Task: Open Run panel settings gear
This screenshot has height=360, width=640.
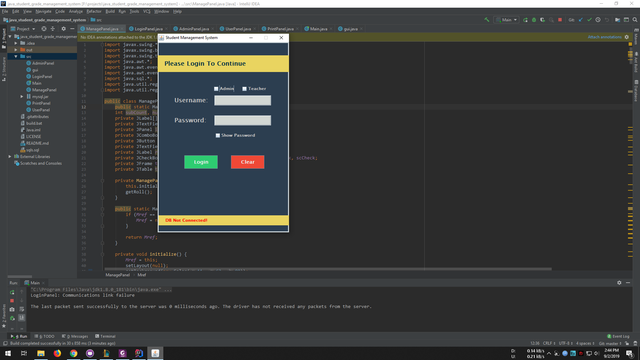Action: click(x=619, y=283)
